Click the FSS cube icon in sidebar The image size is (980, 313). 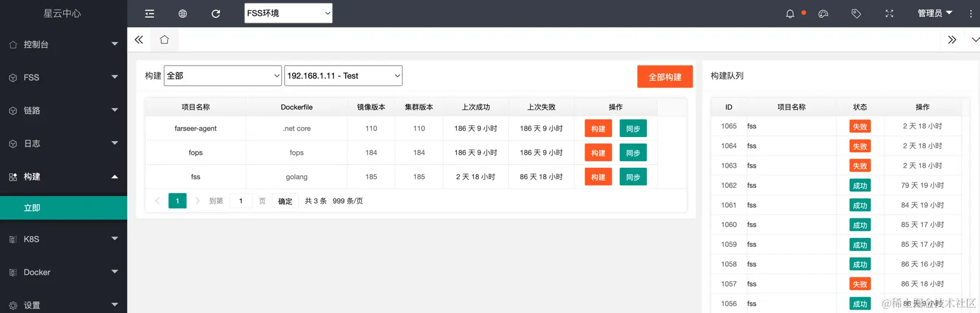(x=13, y=77)
